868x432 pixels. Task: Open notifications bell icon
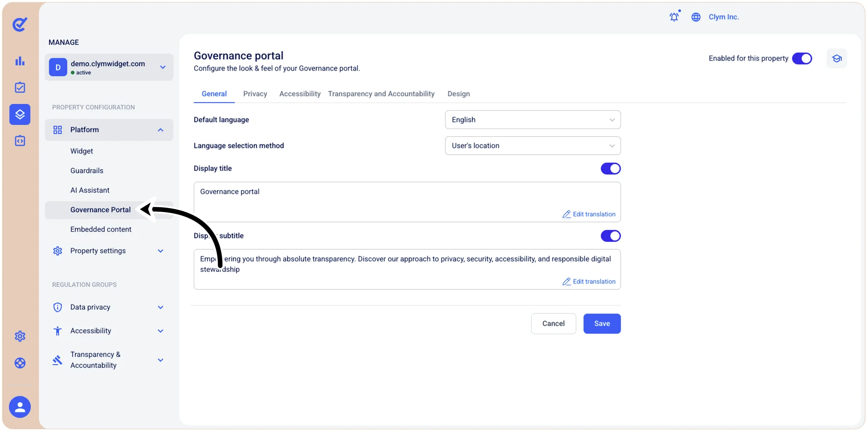click(674, 17)
